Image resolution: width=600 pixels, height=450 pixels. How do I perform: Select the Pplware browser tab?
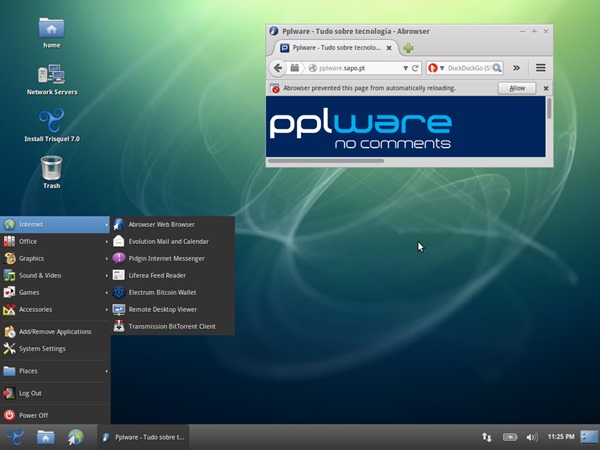pos(335,48)
